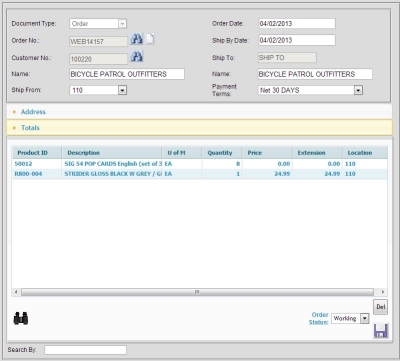The image size is (400, 361).
Task: Click the floppy disk save icon
Action: pos(381,331)
